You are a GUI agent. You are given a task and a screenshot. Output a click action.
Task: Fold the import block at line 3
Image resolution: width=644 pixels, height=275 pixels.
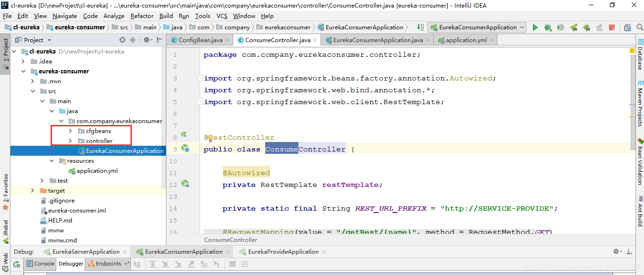[200, 78]
